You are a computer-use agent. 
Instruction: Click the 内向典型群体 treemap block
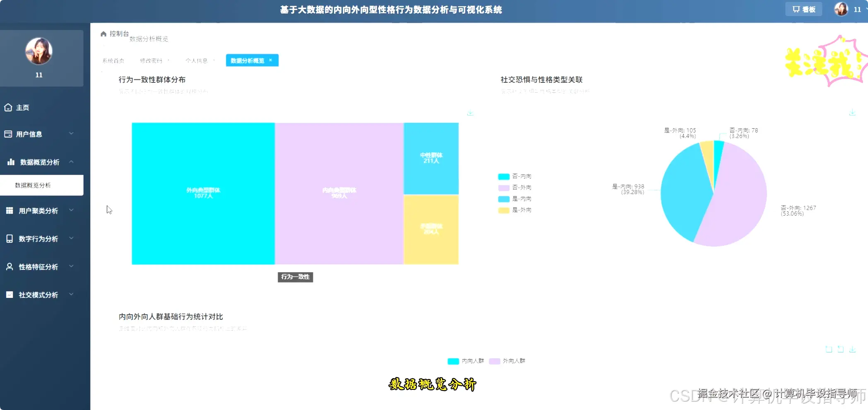[339, 193]
